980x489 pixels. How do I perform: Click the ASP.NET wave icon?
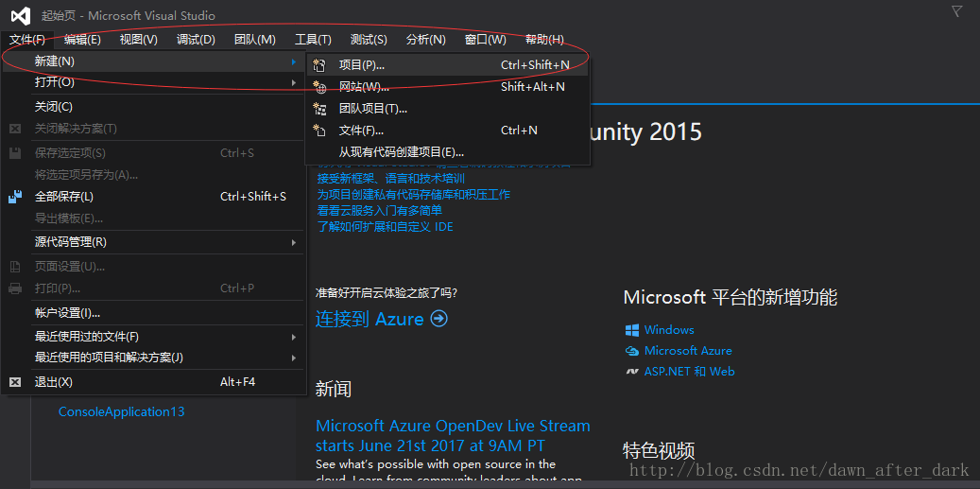tap(632, 372)
